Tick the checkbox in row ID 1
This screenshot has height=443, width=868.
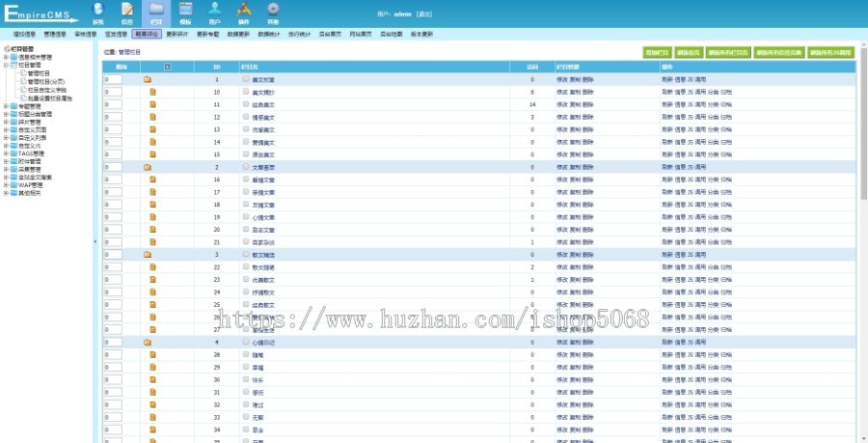(246, 79)
